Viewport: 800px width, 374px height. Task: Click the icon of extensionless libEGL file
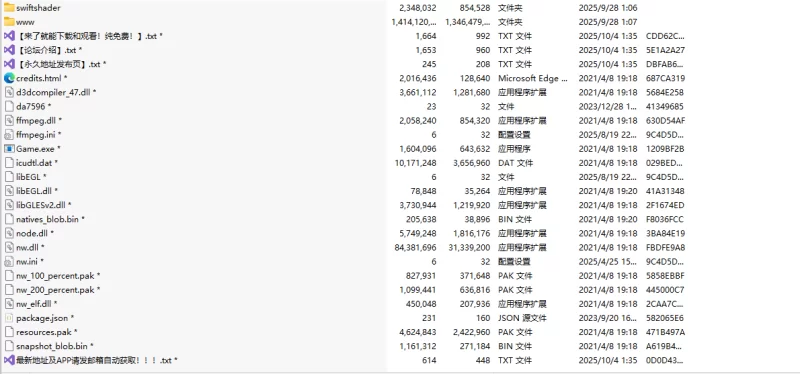pyautogui.click(x=9, y=177)
